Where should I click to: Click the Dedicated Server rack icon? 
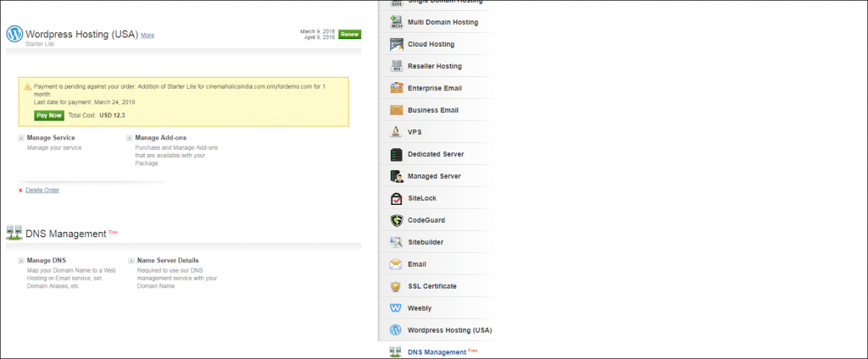(396, 154)
